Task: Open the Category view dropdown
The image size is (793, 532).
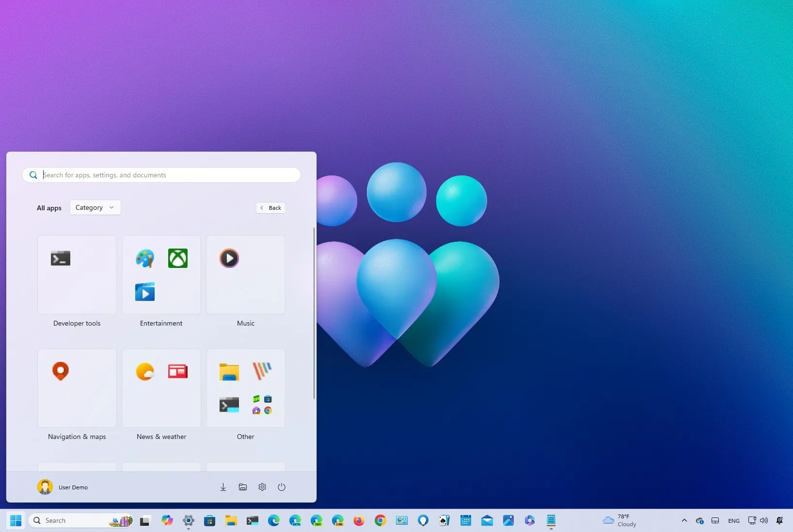Action: tap(95, 207)
